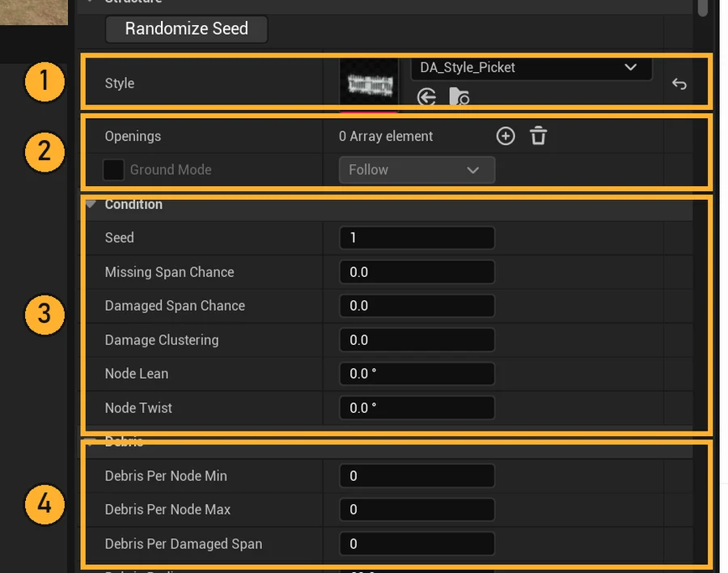Select the Ground Mode label
728x573 pixels.
pos(171,170)
